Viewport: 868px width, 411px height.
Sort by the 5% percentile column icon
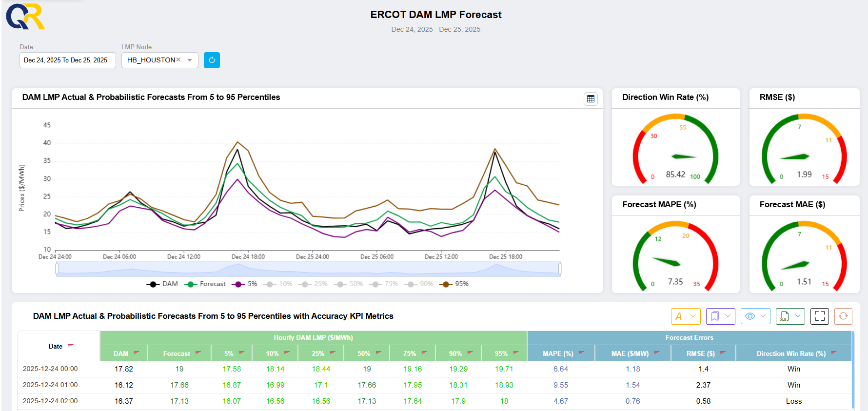click(x=241, y=352)
